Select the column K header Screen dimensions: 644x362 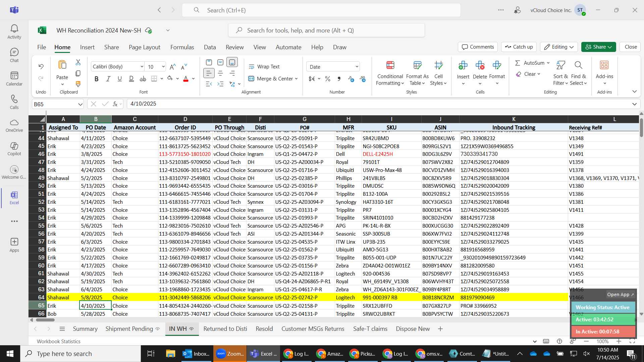point(514,119)
